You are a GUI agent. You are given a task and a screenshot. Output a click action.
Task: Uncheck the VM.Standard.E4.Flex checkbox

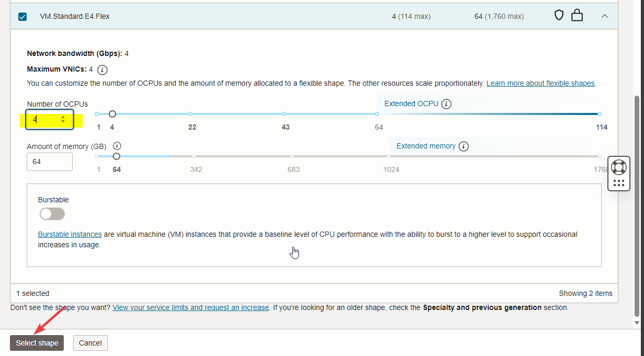point(22,17)
